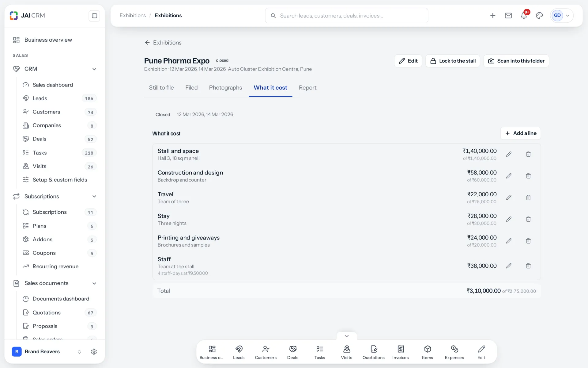Open workspace settings gear icon

pos(94,351)
